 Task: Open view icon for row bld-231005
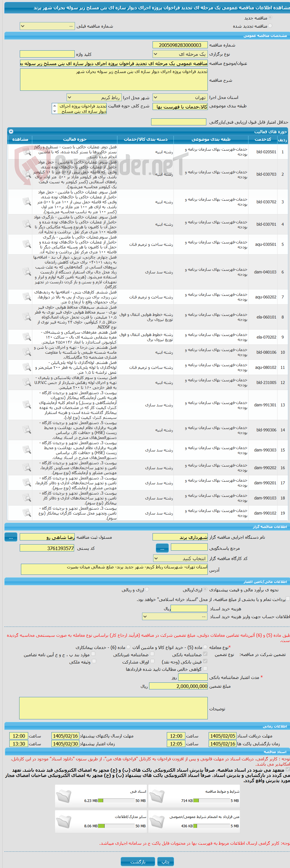point(26,383)
